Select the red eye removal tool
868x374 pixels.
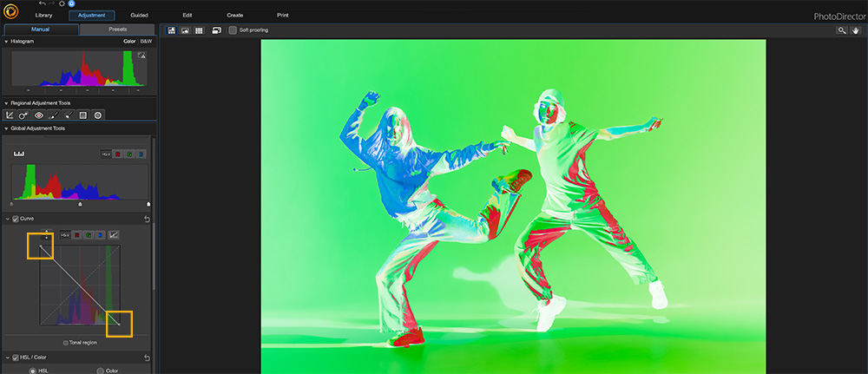tap(39, 115)
